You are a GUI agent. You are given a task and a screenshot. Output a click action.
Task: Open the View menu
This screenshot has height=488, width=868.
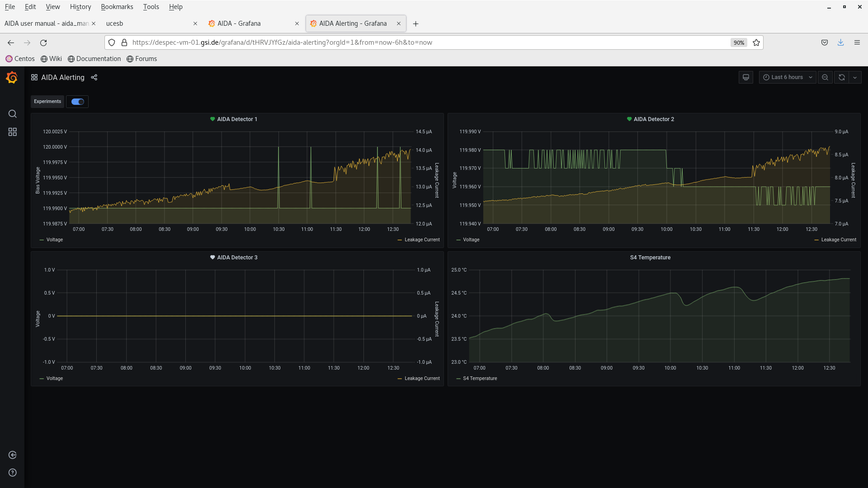coord(53,7)
